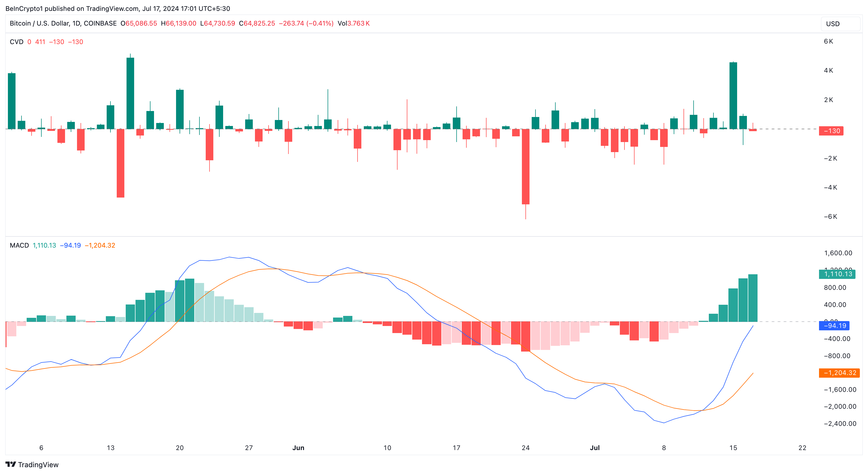868x474 pixels.
Task: Click the BeInCrypto1 published on TradingView.com header
Action: [118, 8]
